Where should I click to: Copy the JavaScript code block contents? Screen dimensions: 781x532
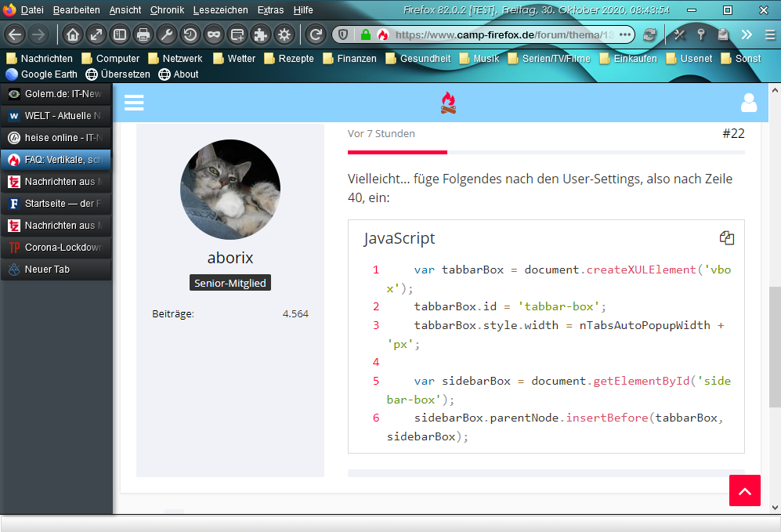(x=726, y=238)
